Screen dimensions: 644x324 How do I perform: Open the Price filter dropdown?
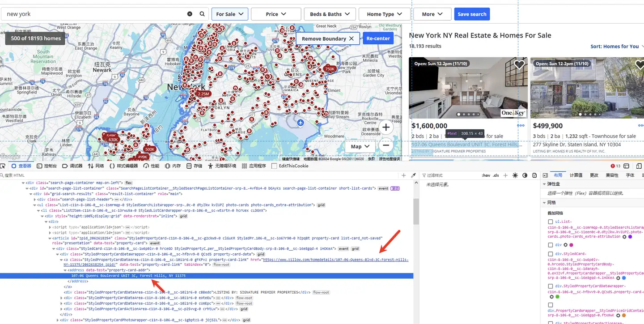click(x=276, y=14)
